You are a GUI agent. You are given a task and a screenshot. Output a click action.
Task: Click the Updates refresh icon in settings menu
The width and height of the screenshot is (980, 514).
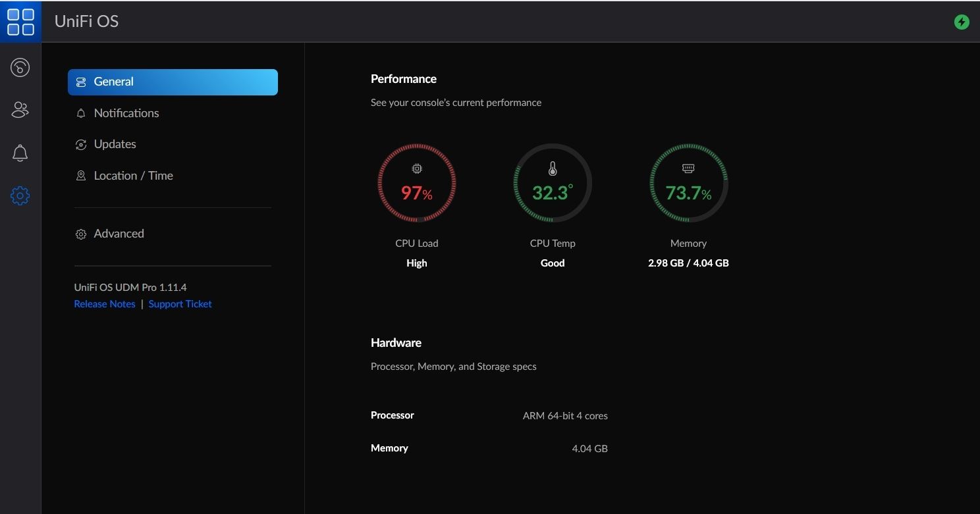click(81, 145)
